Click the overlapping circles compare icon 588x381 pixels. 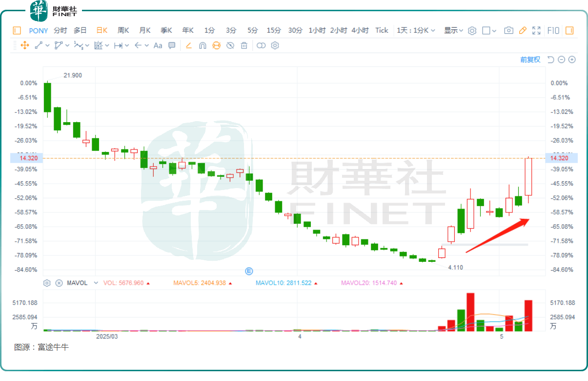[x=261, y=45]
